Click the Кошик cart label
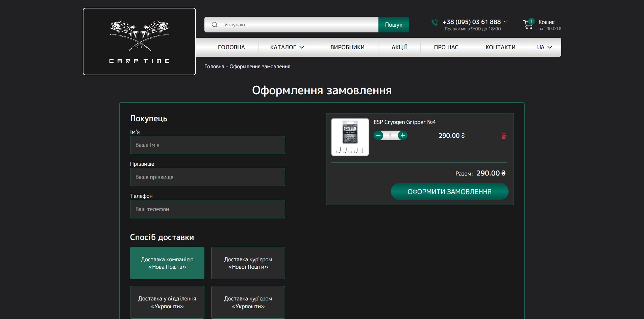The image size is (644, 319). 546,22
